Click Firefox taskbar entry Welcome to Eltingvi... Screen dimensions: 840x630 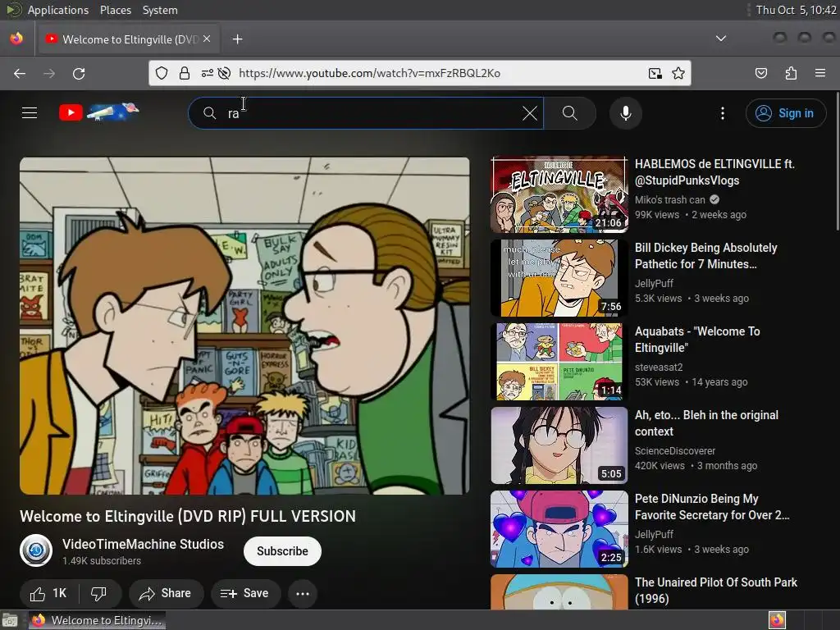[x=97, y=620]
